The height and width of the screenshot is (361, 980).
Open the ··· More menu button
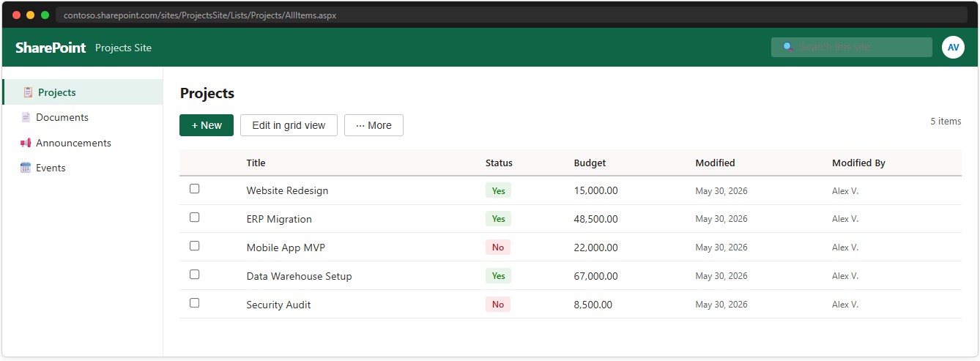[374, 125]
